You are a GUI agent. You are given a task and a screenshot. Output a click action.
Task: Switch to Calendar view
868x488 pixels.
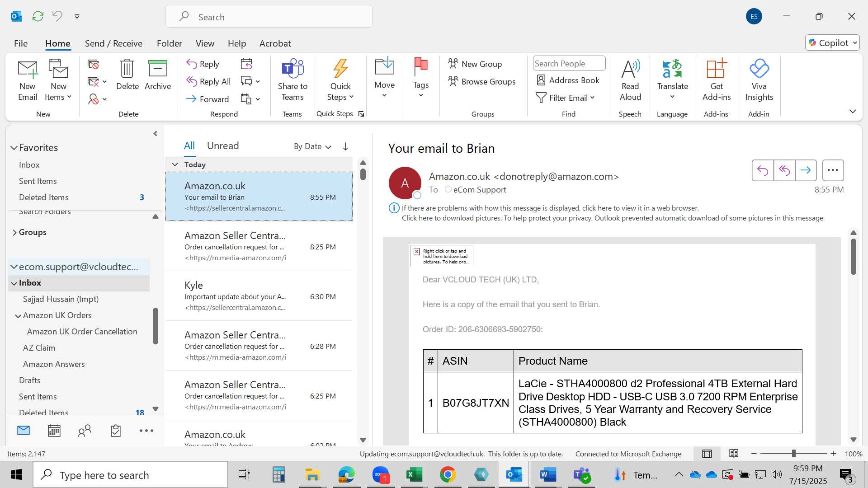(54, 431)
